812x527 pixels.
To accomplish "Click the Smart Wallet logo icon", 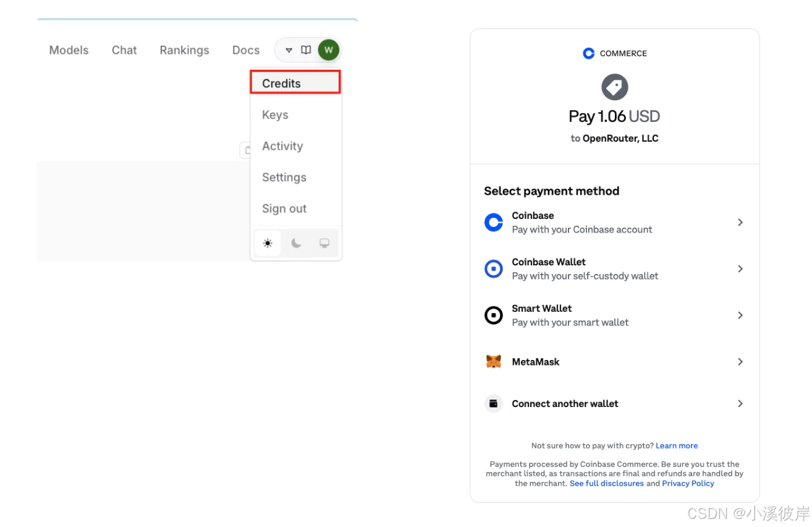I will [x=494, y=315].
